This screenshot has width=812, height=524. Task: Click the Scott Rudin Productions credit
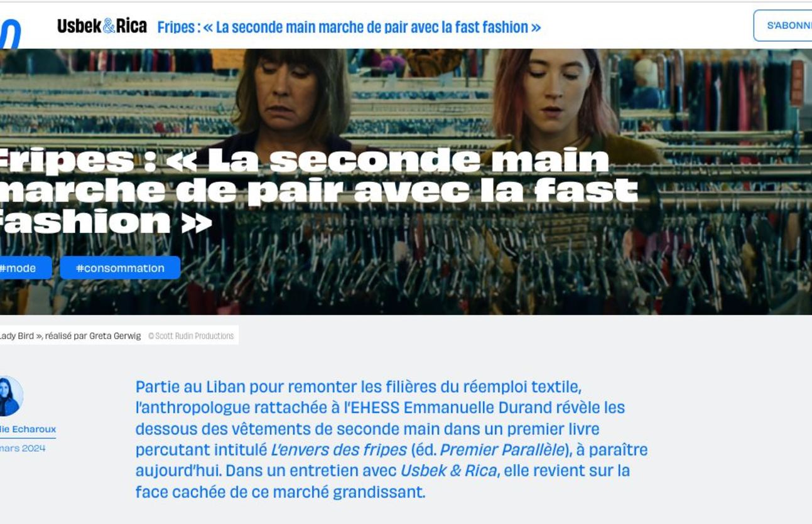click(191, 336)
